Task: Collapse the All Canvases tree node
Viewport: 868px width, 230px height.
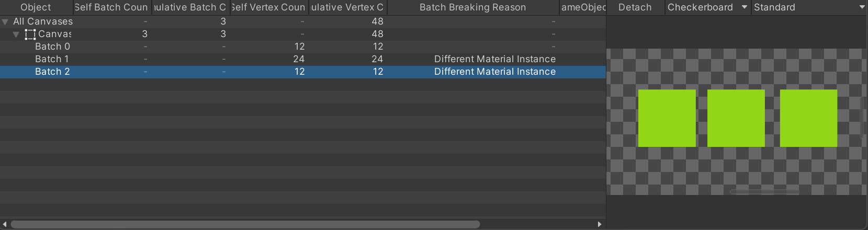Action: point(5,22)
